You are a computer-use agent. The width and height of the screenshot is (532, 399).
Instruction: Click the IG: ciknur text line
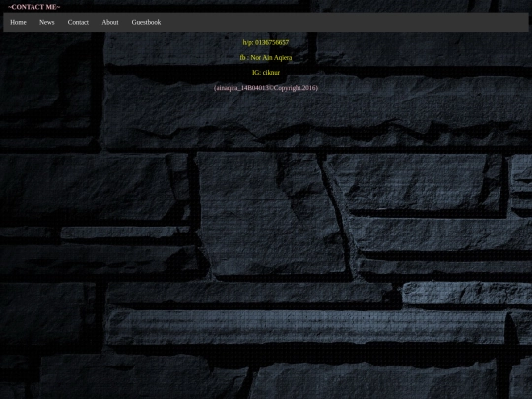[x=266, y=73]
